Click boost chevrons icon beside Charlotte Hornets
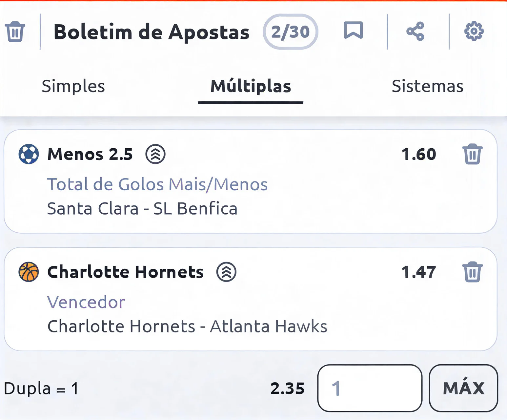507x420 pixels. (226, 272)
